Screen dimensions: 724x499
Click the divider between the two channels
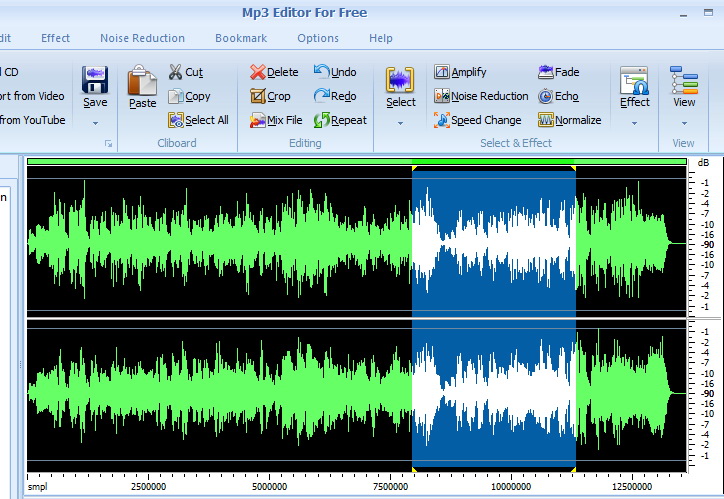(x=356, y=319)
